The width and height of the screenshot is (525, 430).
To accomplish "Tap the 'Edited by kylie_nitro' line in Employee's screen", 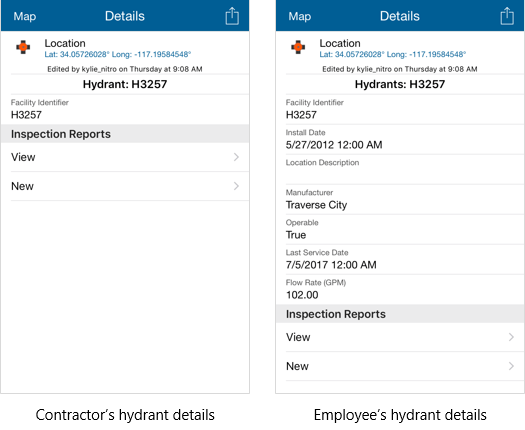I will point(399,69).
